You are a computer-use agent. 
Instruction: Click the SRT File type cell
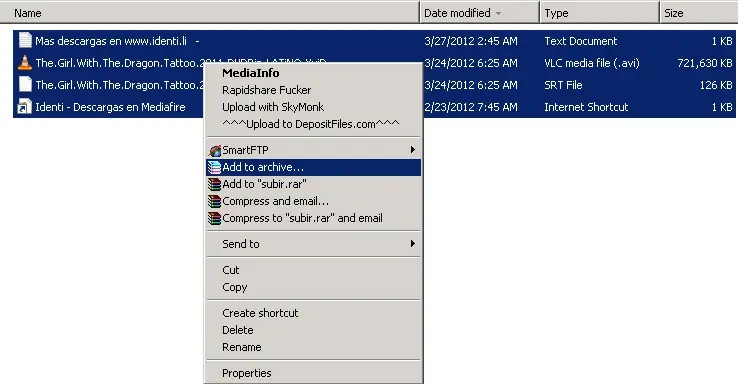(x=563, y=85)
